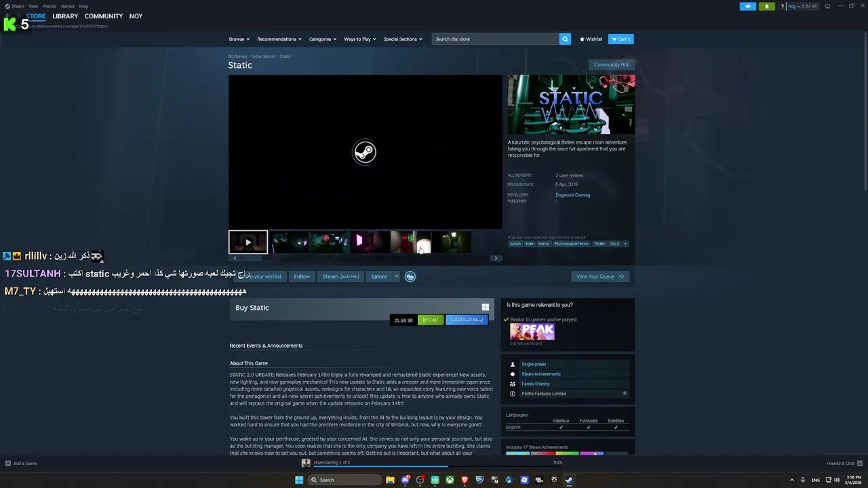Click the store search field
The width and height of the screenshot is (868, 488).
496,39
